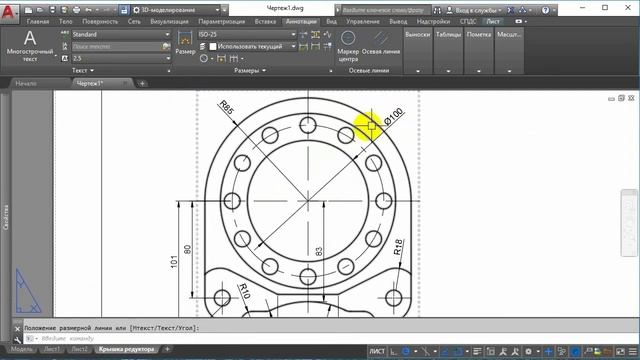Click the new drawing icon in quick access toolbar
This screenshot has width=640, height=360.
28,10
